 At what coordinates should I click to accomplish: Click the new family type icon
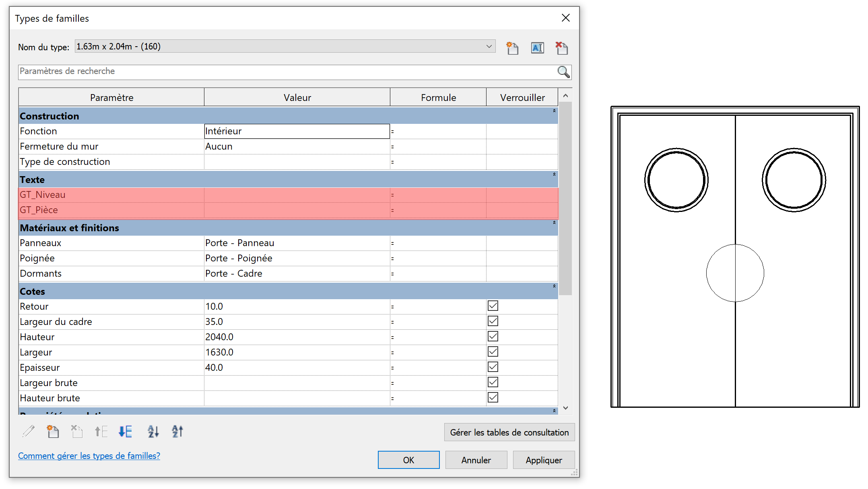point(512,48)
